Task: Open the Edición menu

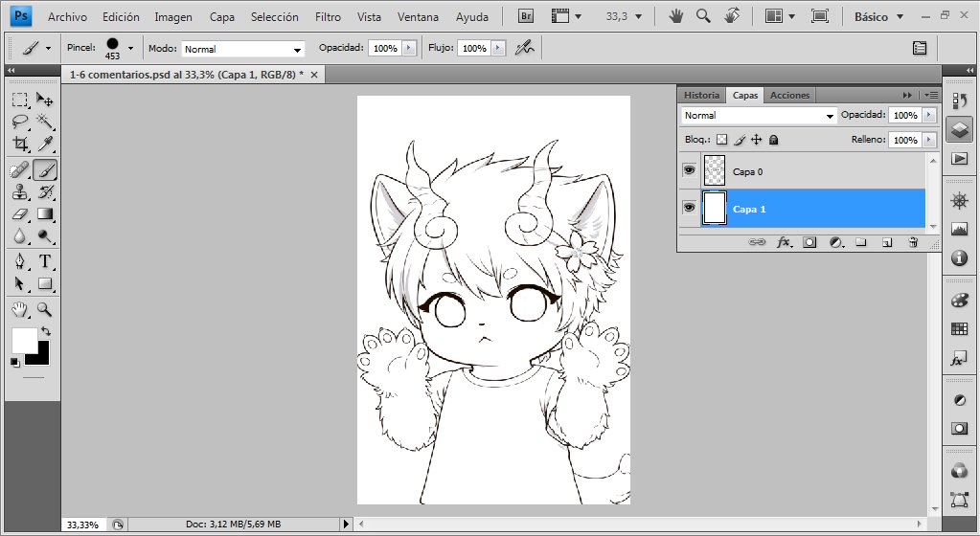Action: click(x=122, y=17)
